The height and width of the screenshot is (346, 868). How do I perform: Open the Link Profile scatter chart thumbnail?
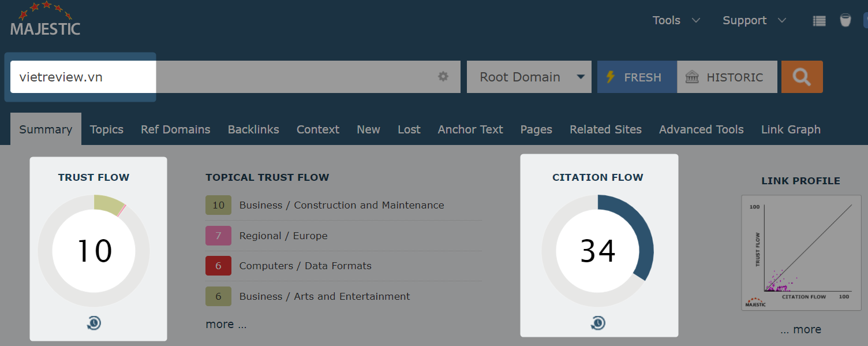pyautogui.click(x=801, y=252)
